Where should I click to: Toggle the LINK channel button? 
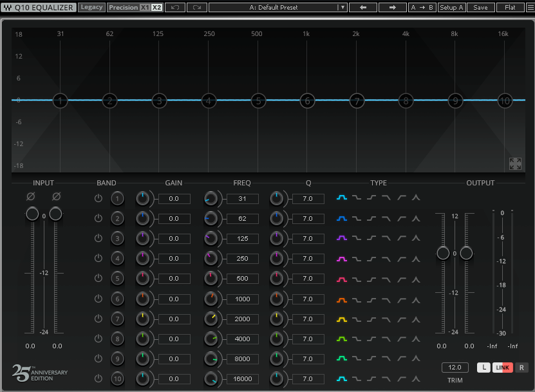coord(503,368)
